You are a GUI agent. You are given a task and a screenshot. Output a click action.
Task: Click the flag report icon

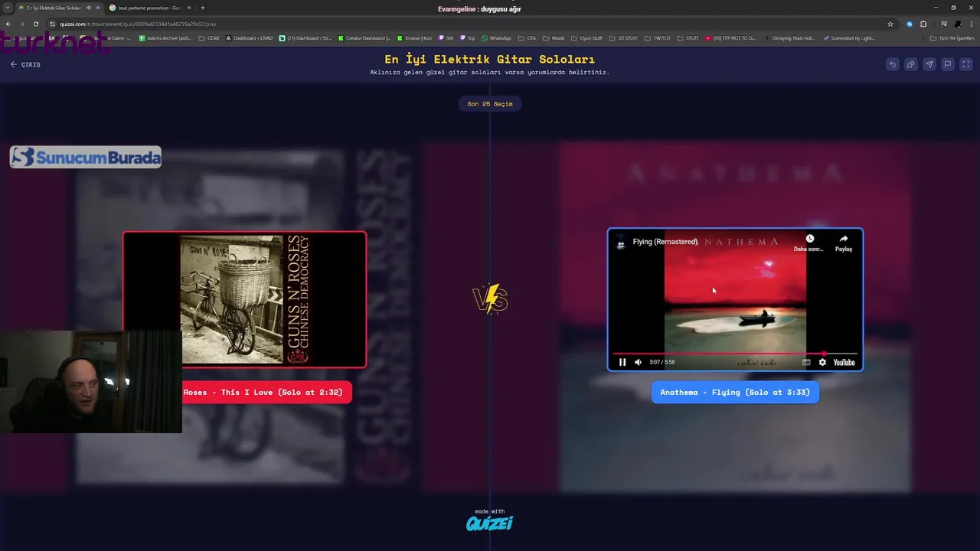pyautogui.click(x=947, y=64)
